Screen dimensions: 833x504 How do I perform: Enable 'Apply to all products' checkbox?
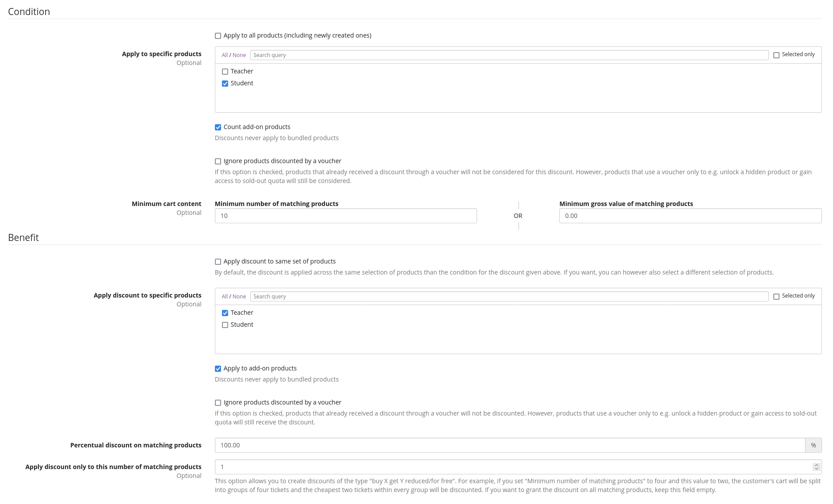pos(218,36)
